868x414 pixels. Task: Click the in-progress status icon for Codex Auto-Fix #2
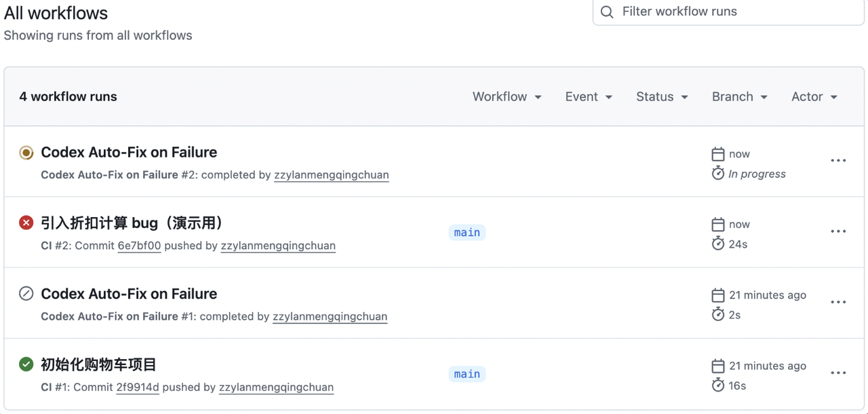click(x=26, y=153)
